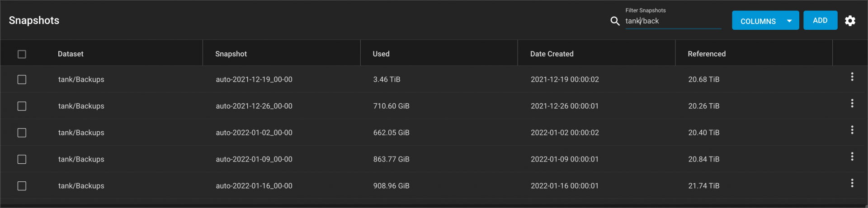Click the search magnifier icon

[x=615, y=21]
